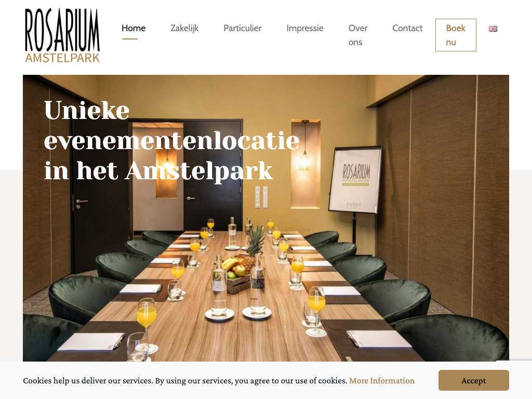
Task: Open the Zakelijk menu item
Action: click(184, 28)
